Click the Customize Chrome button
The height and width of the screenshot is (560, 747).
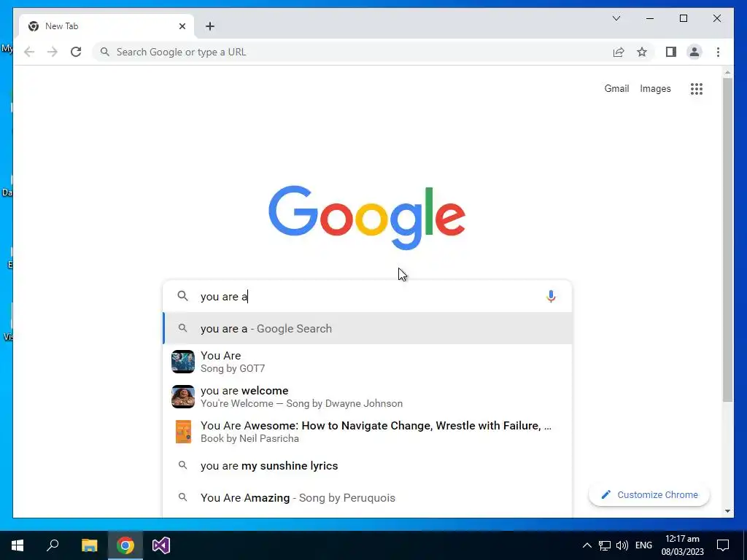coord(649,495)
